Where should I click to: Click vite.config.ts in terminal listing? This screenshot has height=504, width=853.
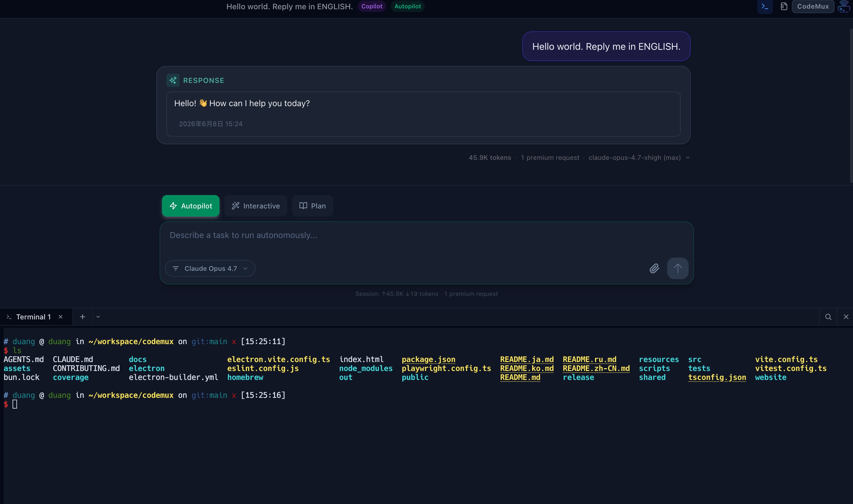coord(786,359)
